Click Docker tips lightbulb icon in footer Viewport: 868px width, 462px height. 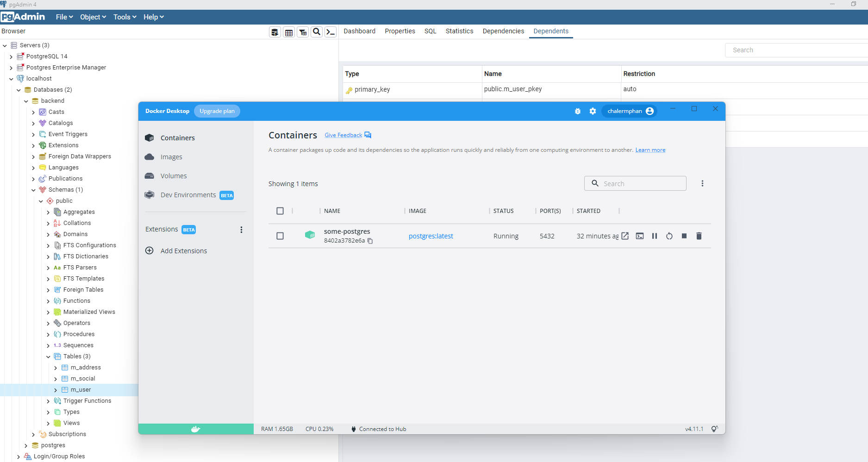pos(715,429)
